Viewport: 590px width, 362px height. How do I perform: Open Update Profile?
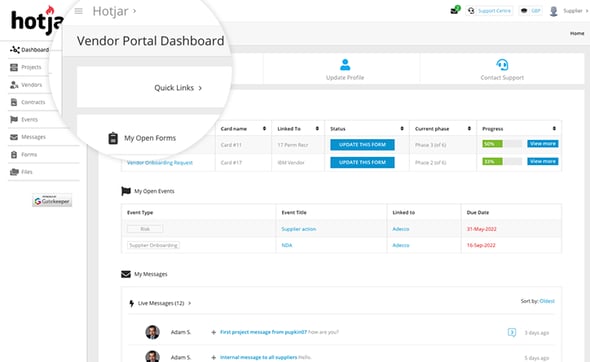click(345, 78)
